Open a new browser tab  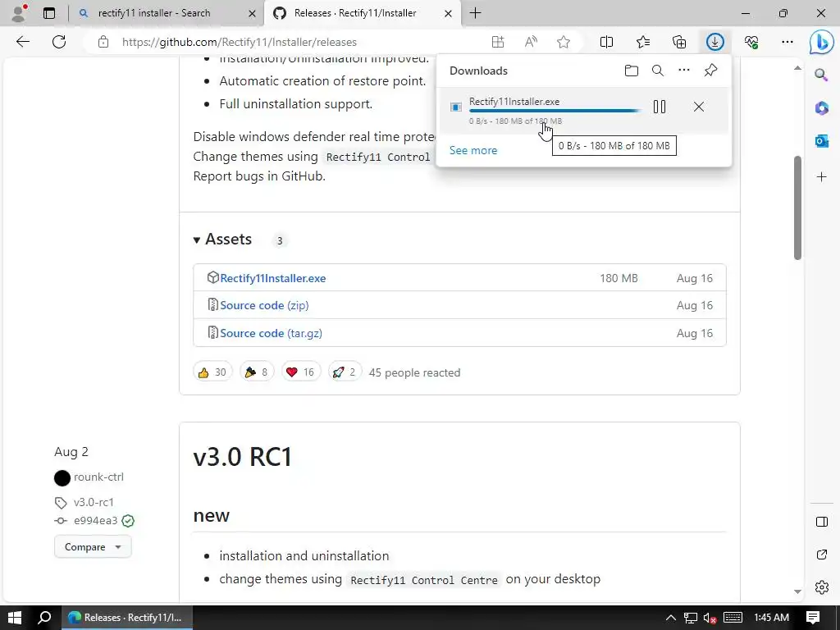coord(475,13)
